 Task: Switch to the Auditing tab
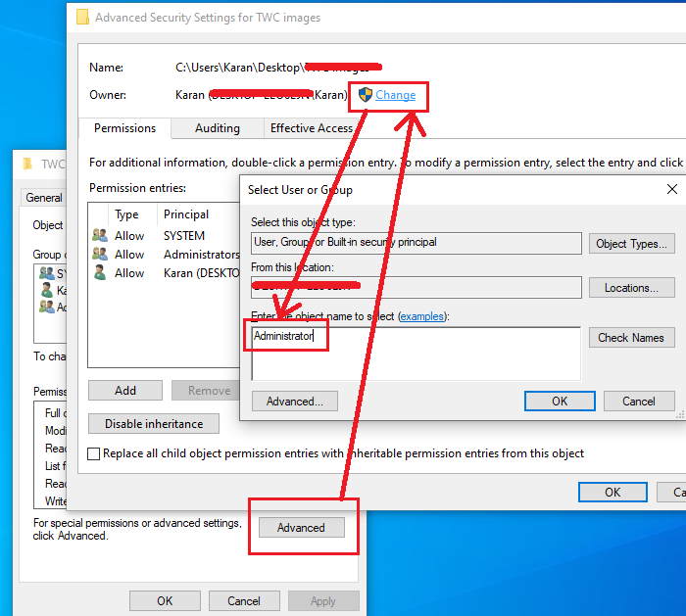[x=217, y=128]
